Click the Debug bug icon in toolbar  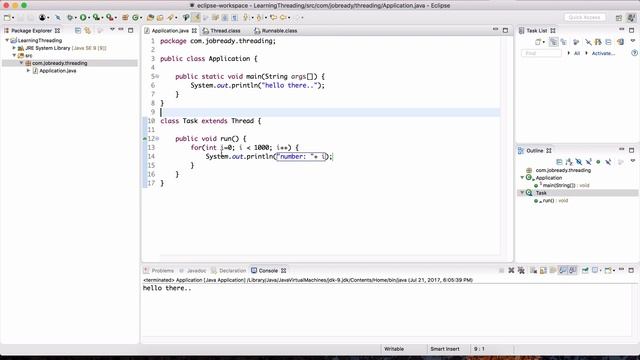tap(70, 18)
